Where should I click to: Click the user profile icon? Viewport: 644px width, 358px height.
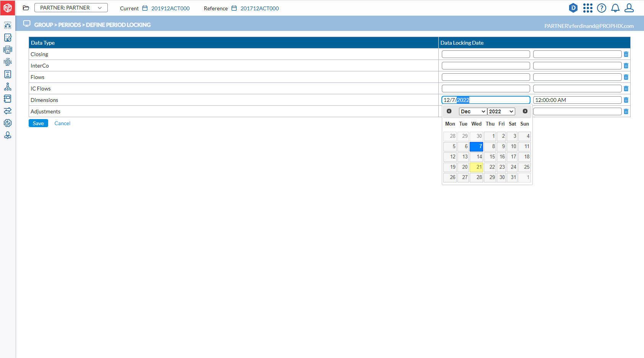pyautogui.click(x=629, y=8)
